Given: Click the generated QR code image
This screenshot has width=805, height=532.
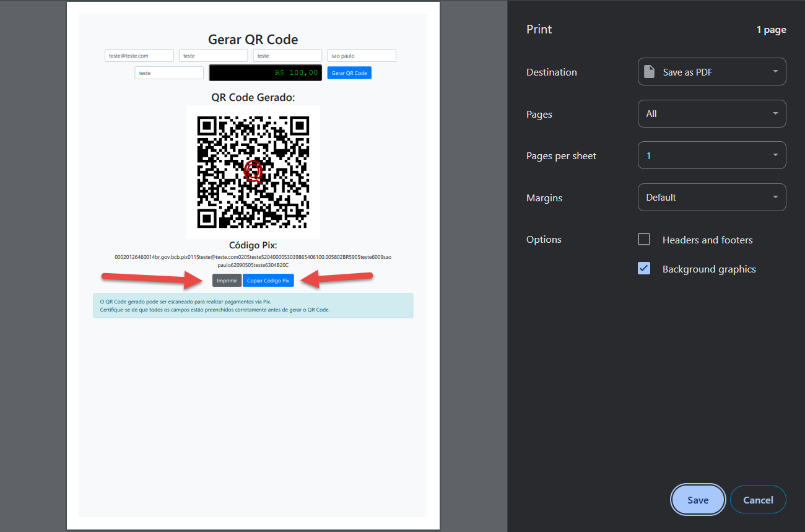Looking at the screenshot, I should tap(253, 172).
